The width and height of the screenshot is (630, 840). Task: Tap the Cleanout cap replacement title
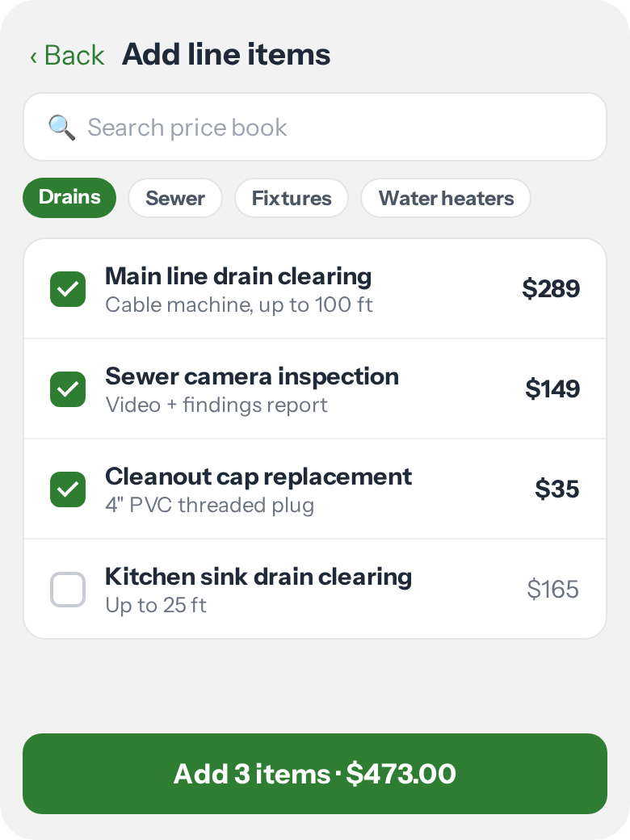pos(258,477)
